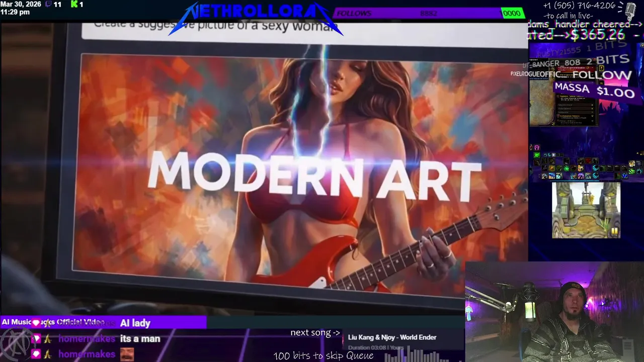644x362 pixels.
Task: Click the MODERN ART title in the video
Action: coord(314,175)
